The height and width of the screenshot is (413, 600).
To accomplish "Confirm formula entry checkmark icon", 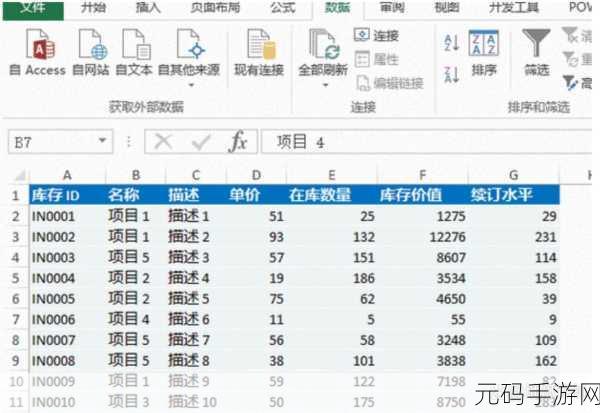I will 201,142.
